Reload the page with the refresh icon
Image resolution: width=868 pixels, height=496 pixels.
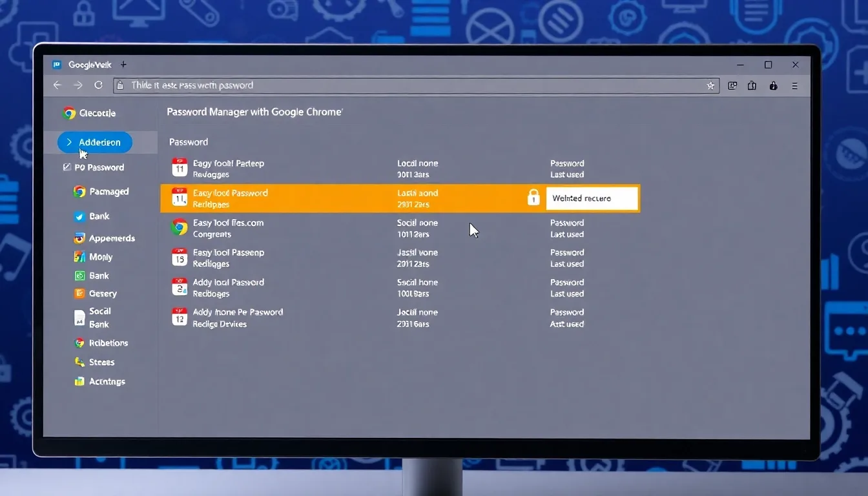98,85
